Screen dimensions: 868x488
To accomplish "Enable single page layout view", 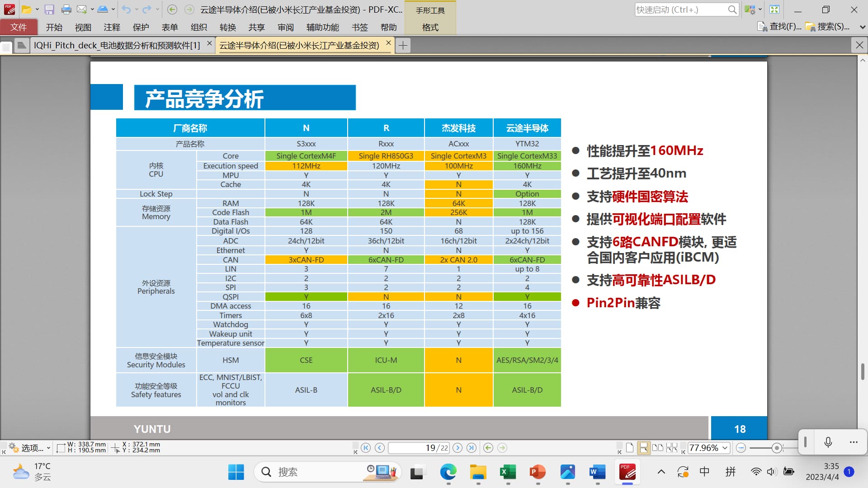I will click(x=630, y=448).
